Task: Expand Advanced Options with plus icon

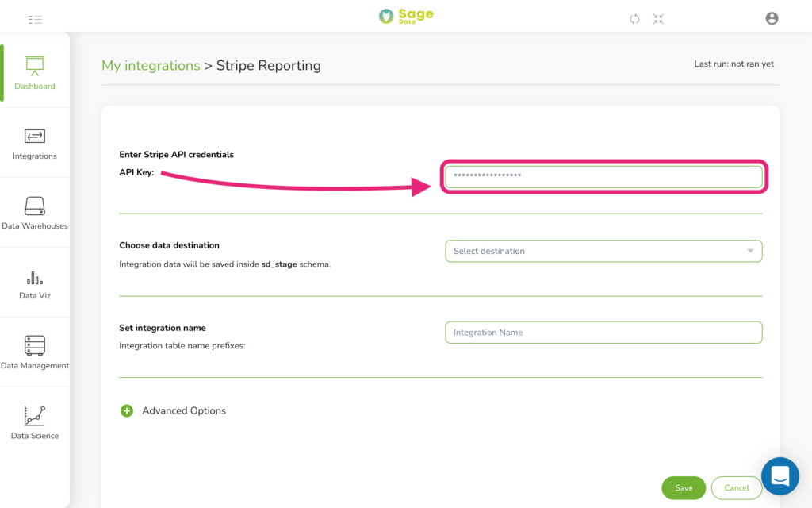Action: pyautogui.click(x=127, y=410)
